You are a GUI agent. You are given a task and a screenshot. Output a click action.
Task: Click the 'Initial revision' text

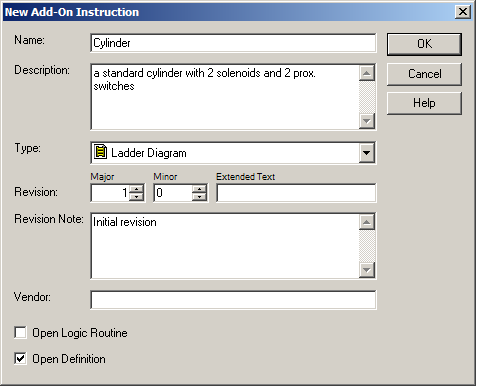point(125,222)
